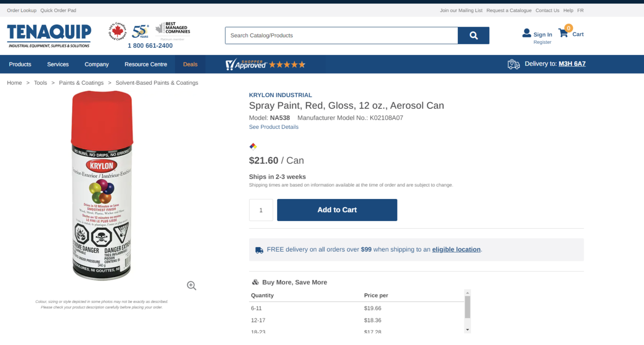Open the Resource Centre menu
The width and height of the screenshot is (644, 345).
point(146,64)
